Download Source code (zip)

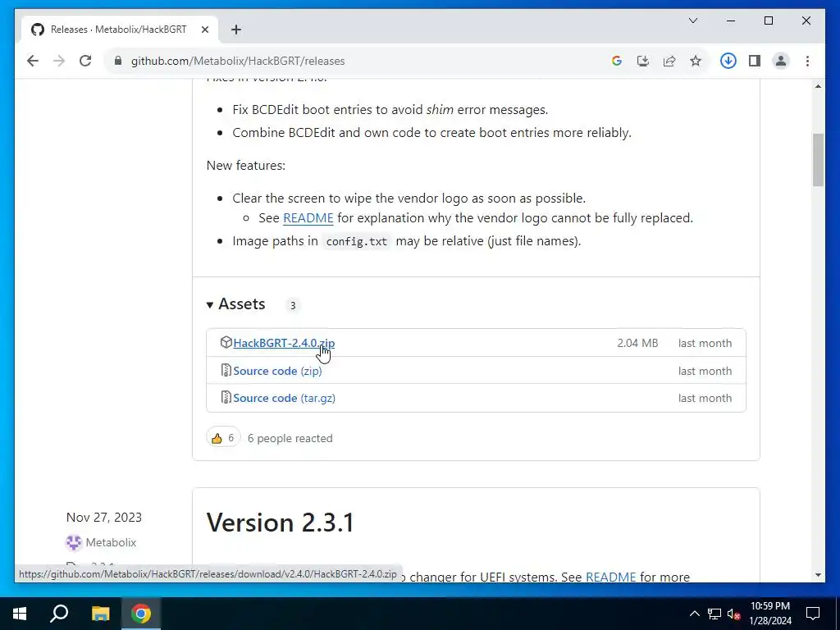[x=277, y=371]
